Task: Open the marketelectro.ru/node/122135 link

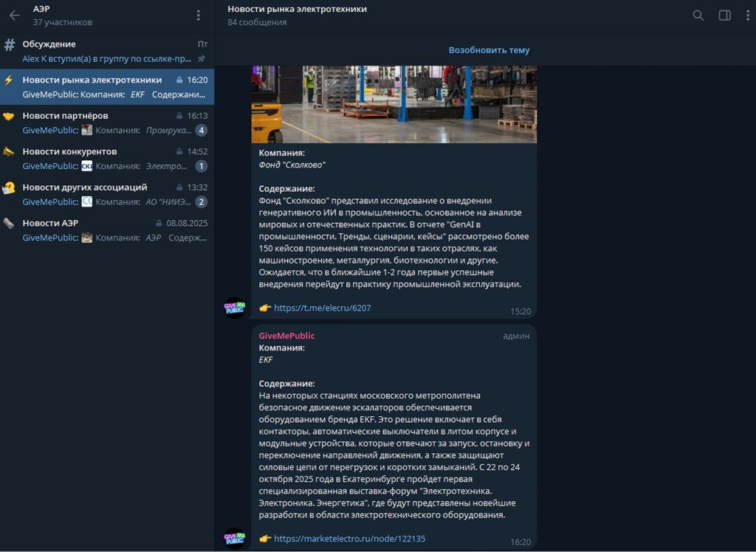Action: pos(349,539)
